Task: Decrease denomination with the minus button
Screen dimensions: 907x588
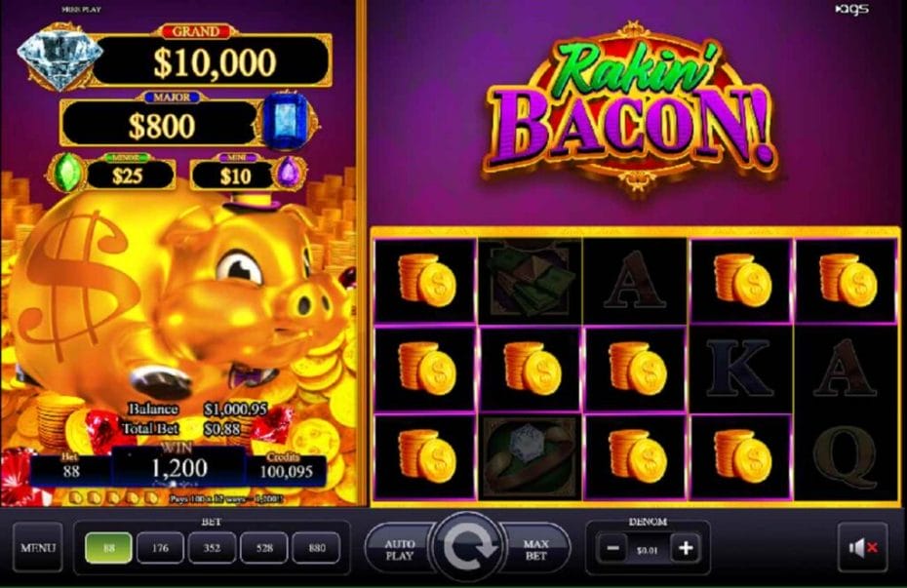Action: click(613, 548)
